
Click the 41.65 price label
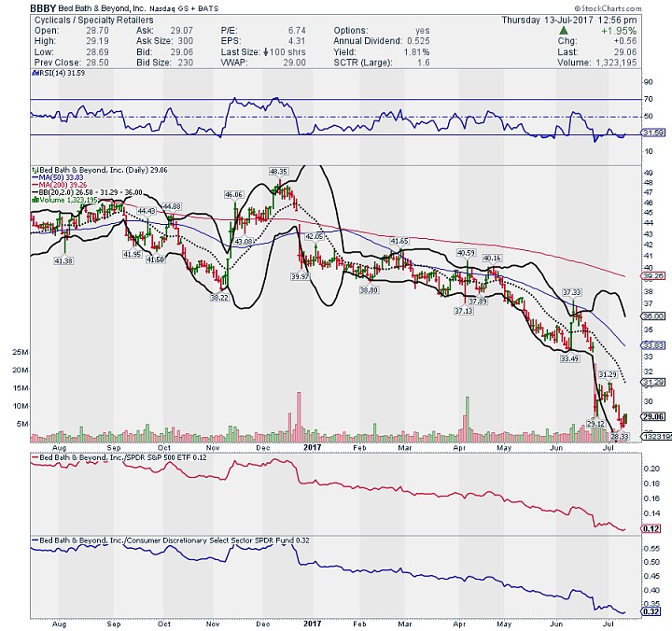(399, 242)
